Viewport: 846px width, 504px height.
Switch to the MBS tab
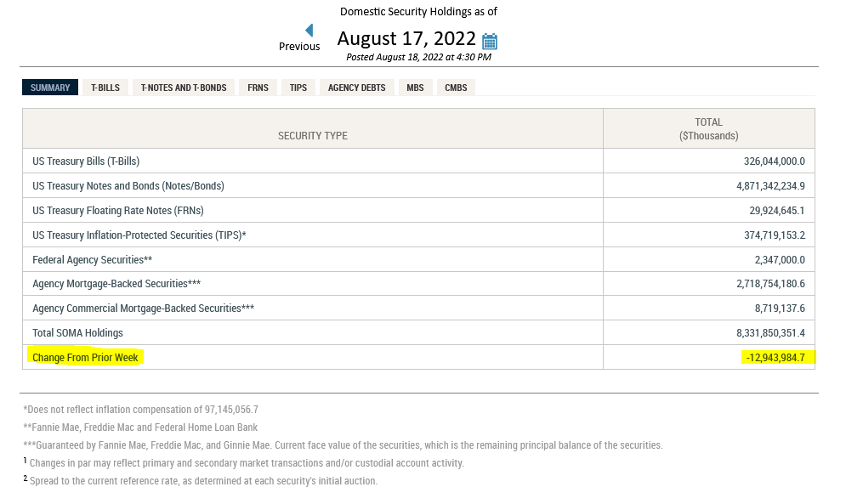pyautogui.click(x=415, y=88)
